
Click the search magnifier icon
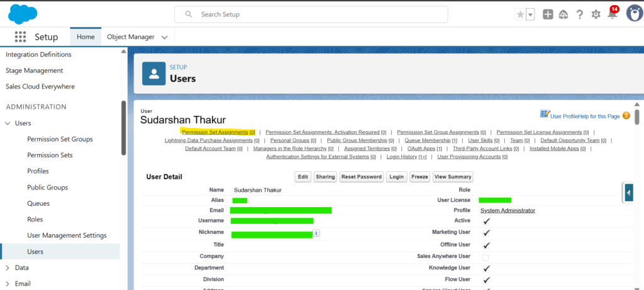coord(189,14)
